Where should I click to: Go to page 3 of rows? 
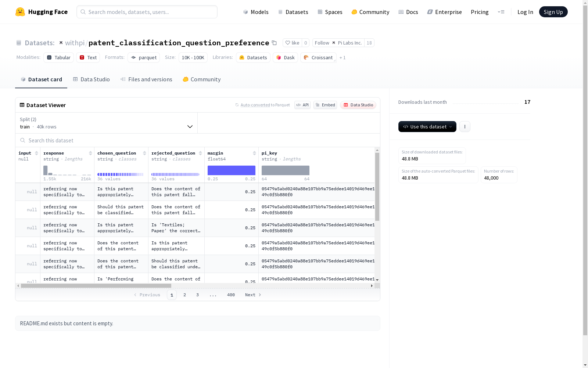pyautogui.click(x=197, y=295)
